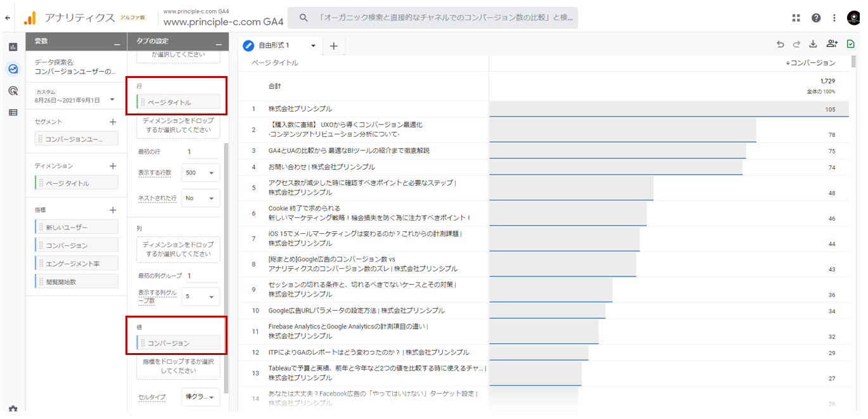This screenshot has height=419, width=868.
Task: Minimize the Variables panel
Action: (x=117, y=42)
